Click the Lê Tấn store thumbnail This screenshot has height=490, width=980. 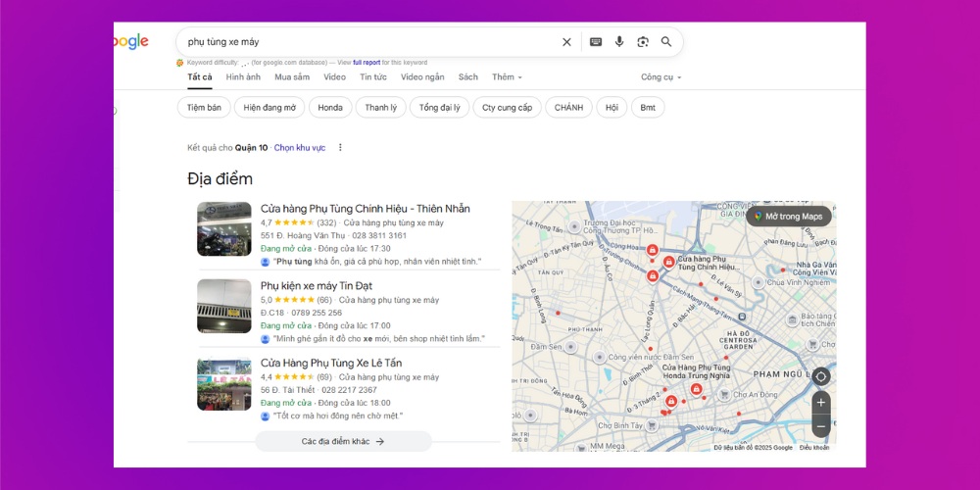coord(223,384)
